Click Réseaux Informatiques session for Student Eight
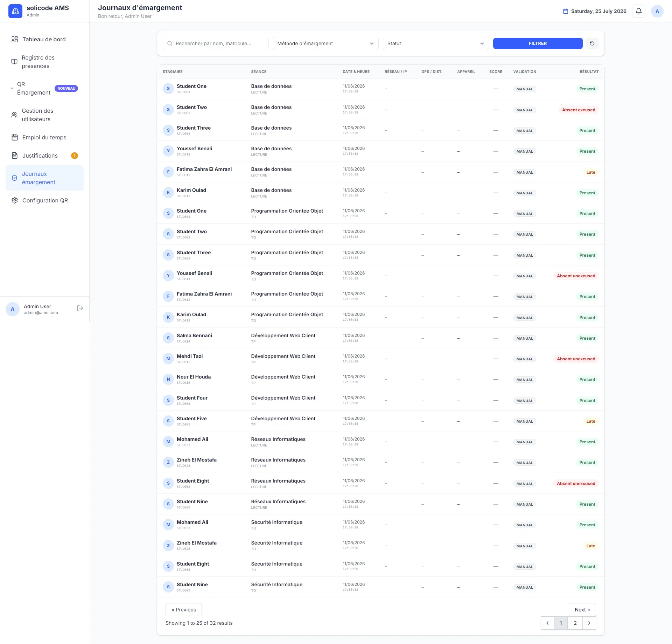The image size is (672, 644). click(x=278, y=481)
